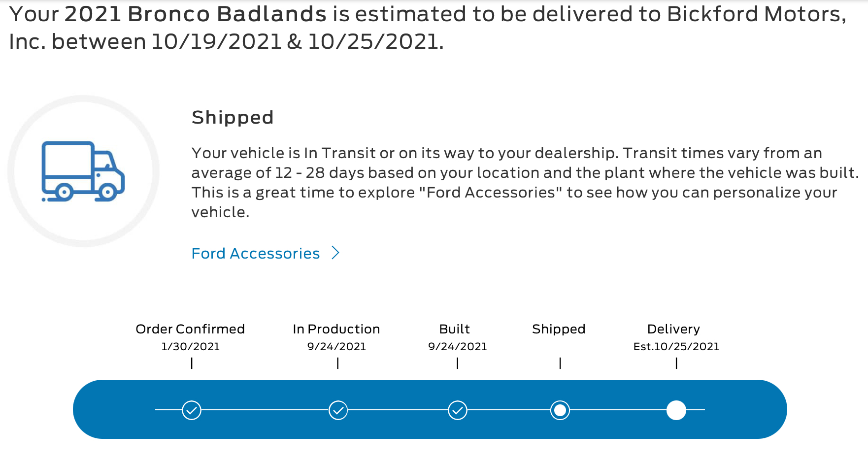This screenshot has height=462, width=868.
Task: Click the In Production checkmark circle
Action: pyautogui.click(x=338, y=410)
